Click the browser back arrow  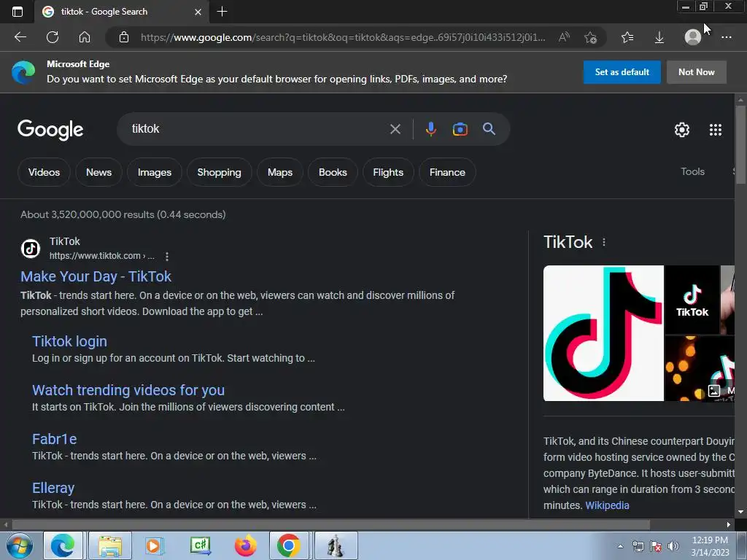pos(20,37)
